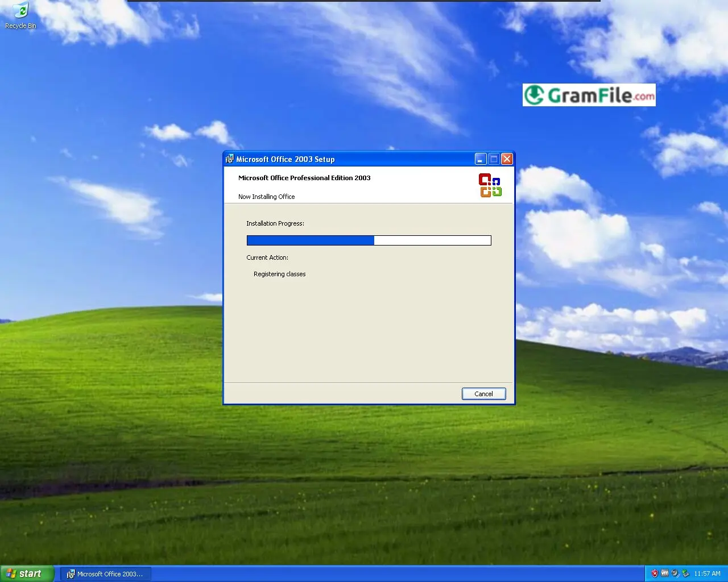The image size is (728, 582).
Task: Select Microsoft Office 2003 taskbar item
Action: click(x=105, y=574)
